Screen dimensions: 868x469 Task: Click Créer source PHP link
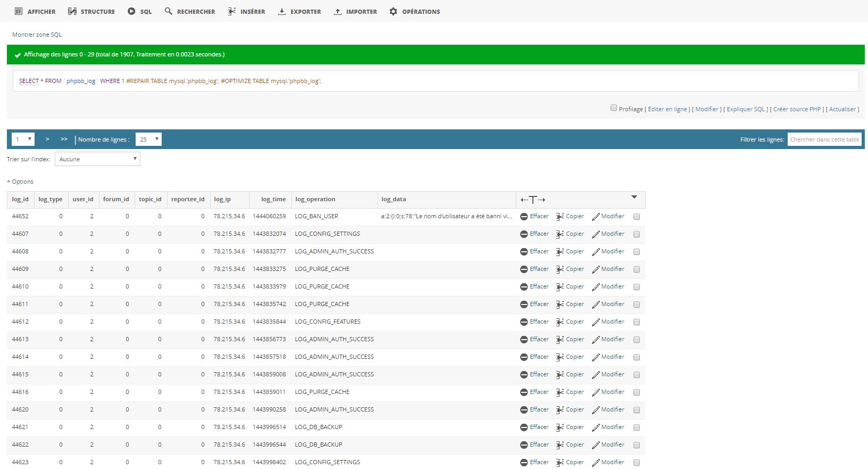797,109
